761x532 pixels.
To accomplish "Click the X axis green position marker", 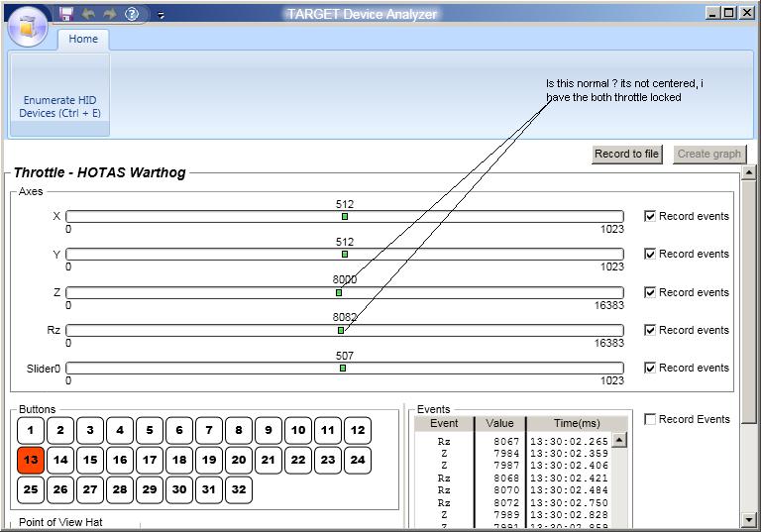I will click(345, 217).
